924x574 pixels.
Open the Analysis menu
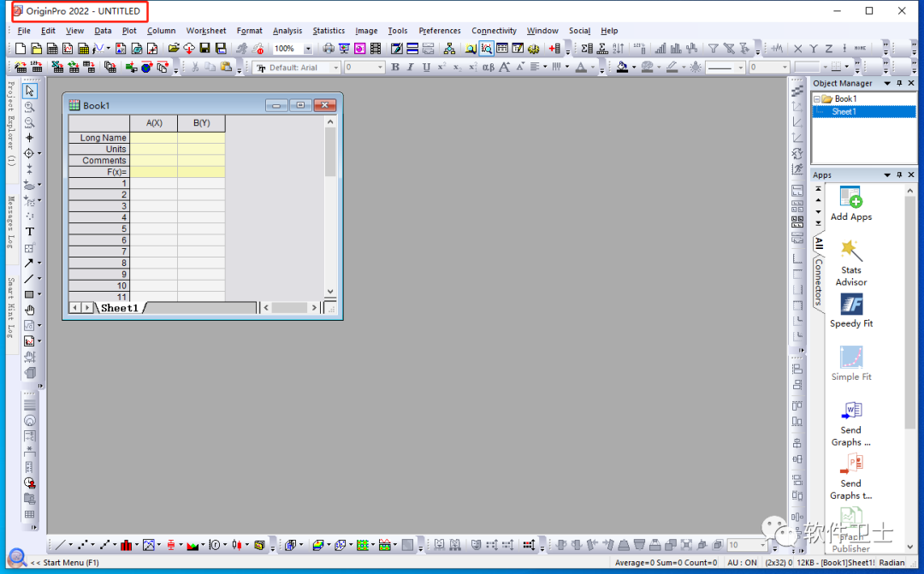287,31
